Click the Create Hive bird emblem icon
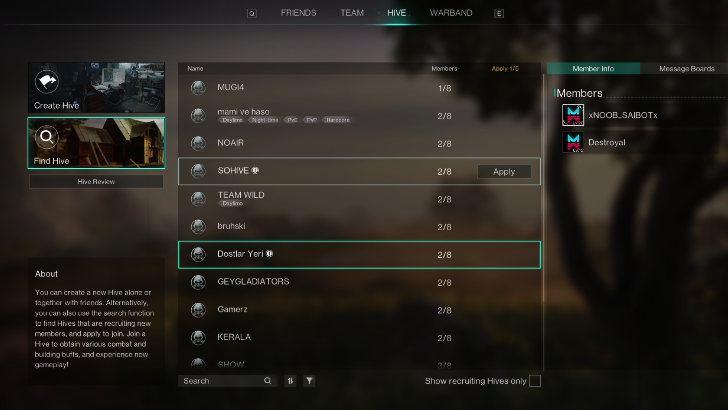This screenshot has height=410, width=728. coord(46,82)
